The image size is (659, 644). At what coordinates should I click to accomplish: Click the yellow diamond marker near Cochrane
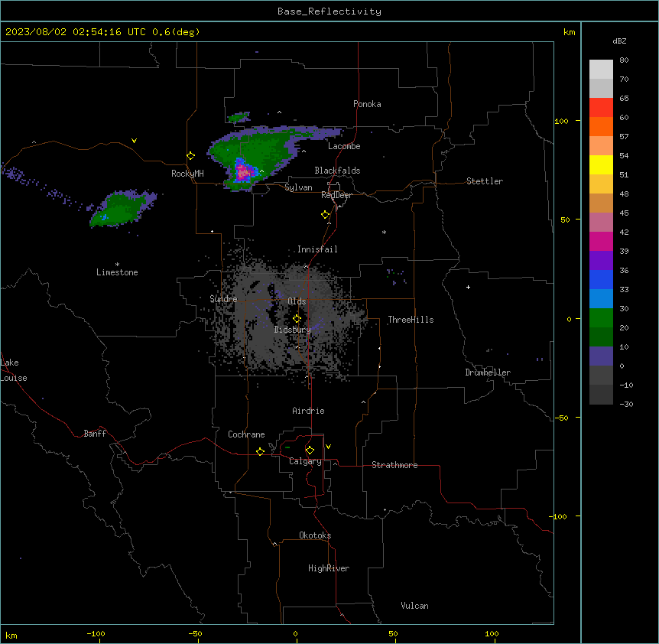(260, 451)
